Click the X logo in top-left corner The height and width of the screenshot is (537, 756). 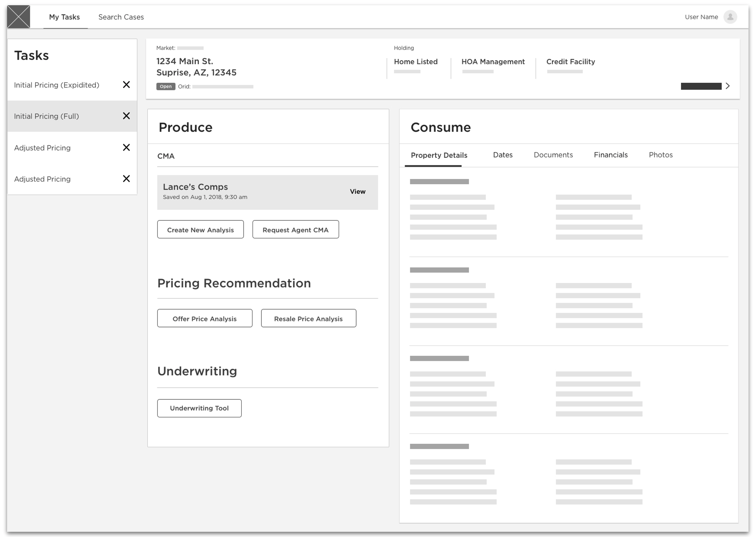pyautogui.click(x=18, y=17)
